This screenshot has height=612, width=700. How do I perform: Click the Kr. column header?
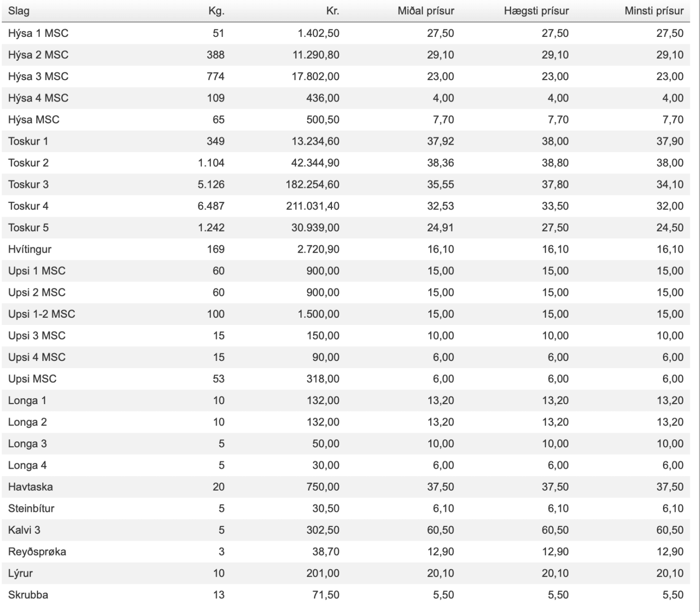click(332, 11)
